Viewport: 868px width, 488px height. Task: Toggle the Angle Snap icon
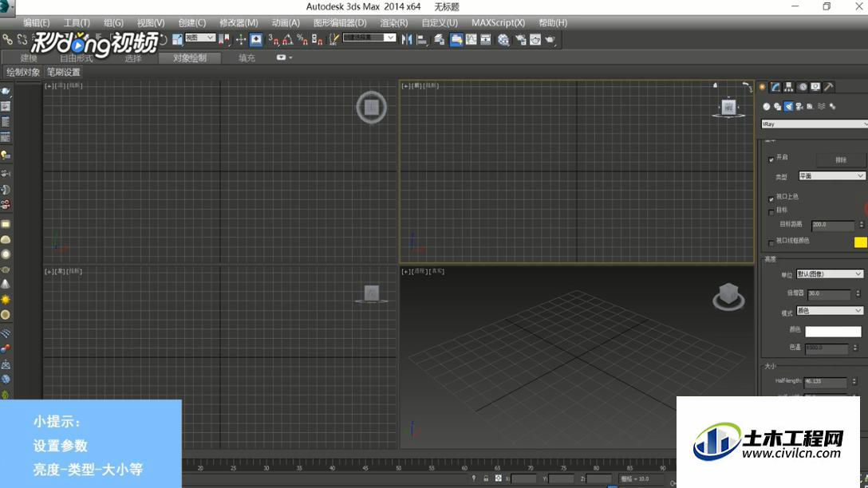(x=287, y=39)
